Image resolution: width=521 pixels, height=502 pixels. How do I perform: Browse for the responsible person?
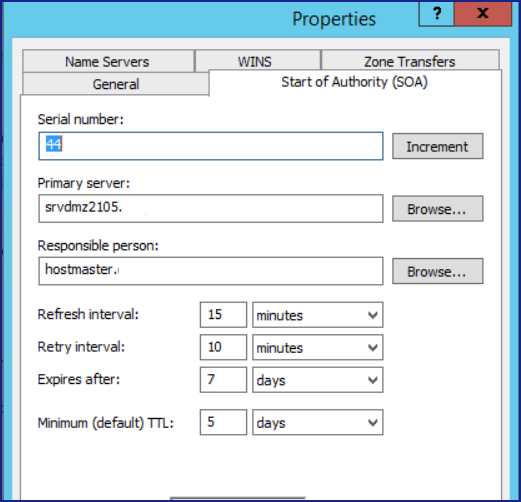(437, 271)
